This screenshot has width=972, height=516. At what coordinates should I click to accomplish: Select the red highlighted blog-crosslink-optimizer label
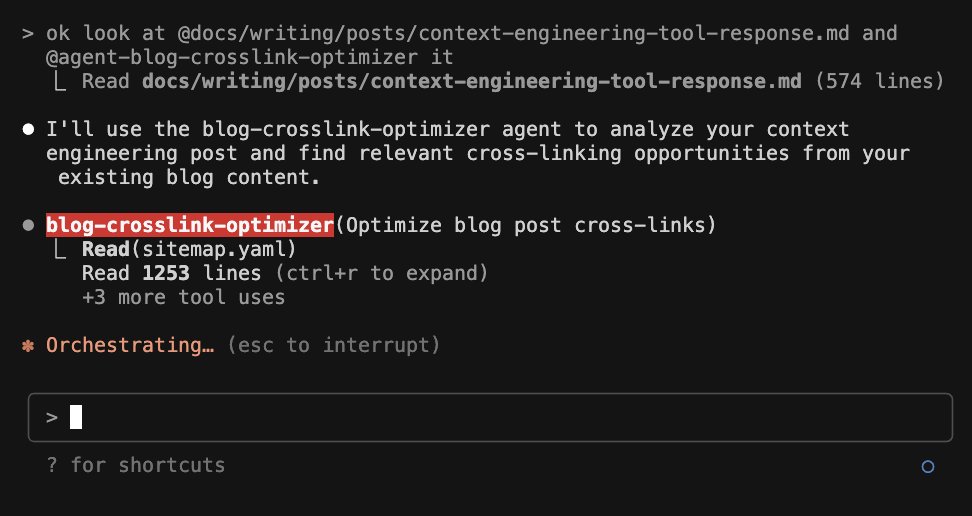[190, 225]
